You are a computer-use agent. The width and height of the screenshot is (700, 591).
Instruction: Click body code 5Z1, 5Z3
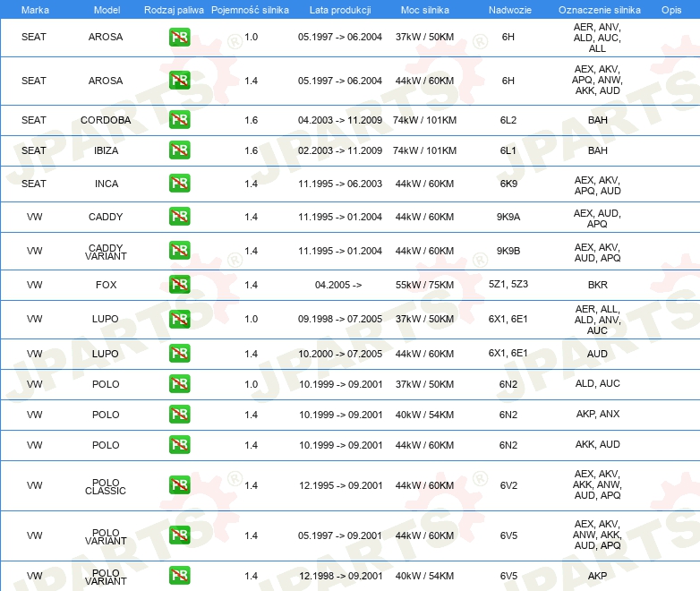click(508, 284)
